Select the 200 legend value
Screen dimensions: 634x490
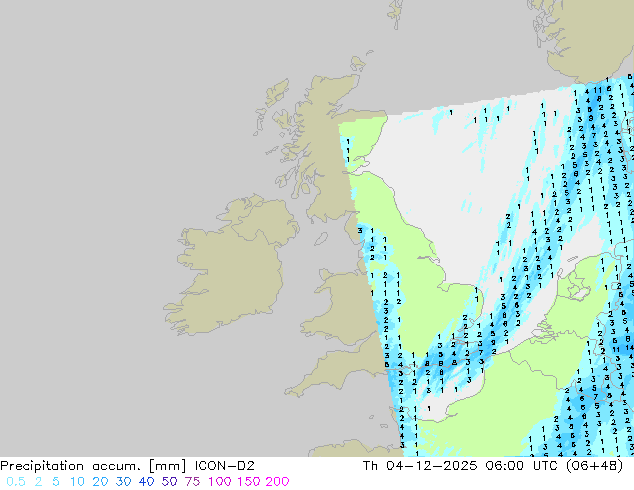pos(277,482)
